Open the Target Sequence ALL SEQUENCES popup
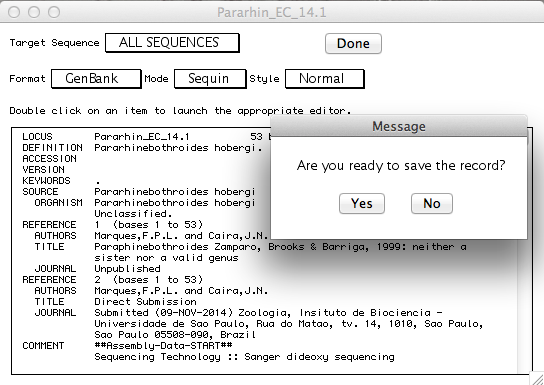This screenshot has width=544, height=385. 172,43
